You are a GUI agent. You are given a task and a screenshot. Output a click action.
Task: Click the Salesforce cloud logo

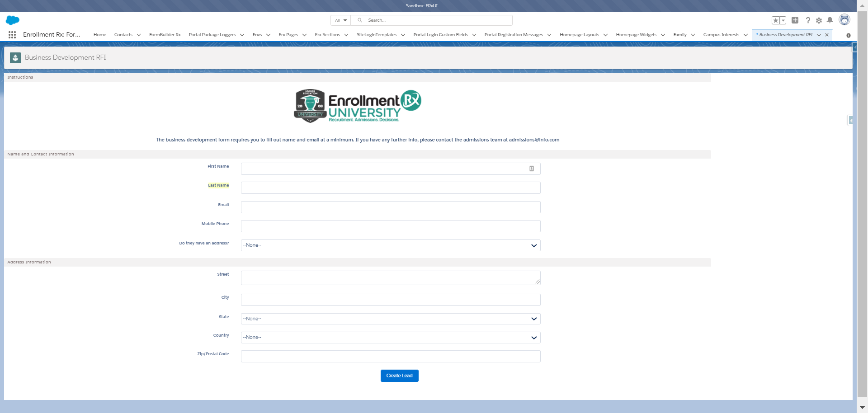(x=13, y=20)
